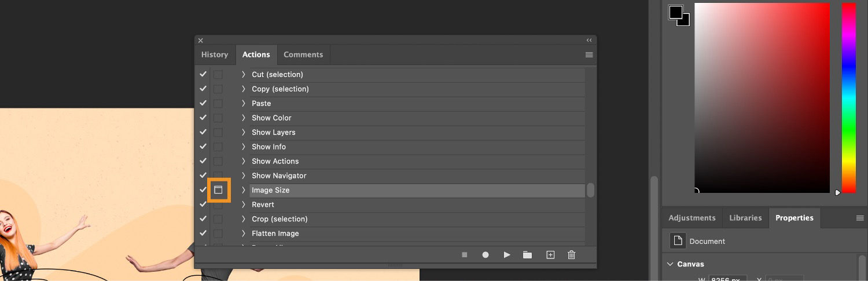Screen dimensions: 868x281
Task: Close the Actions panel with X
Action: click(x=200, y=41)
